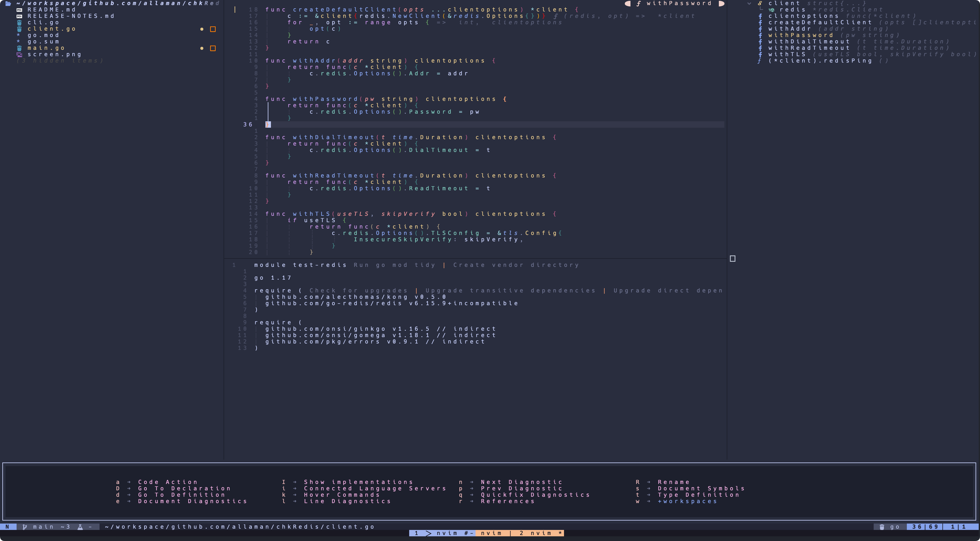
Task: Click the git branch icon in the statusline
Action: point(25,527)
